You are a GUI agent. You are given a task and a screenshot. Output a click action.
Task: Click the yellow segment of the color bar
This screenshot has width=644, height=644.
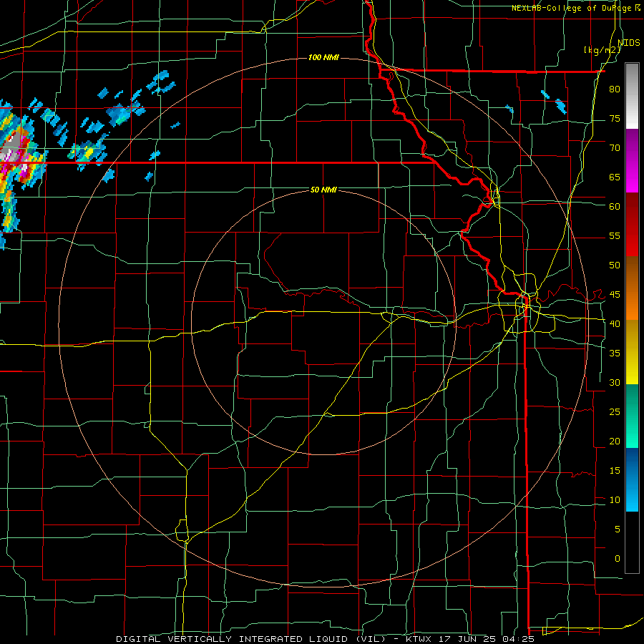632,352
